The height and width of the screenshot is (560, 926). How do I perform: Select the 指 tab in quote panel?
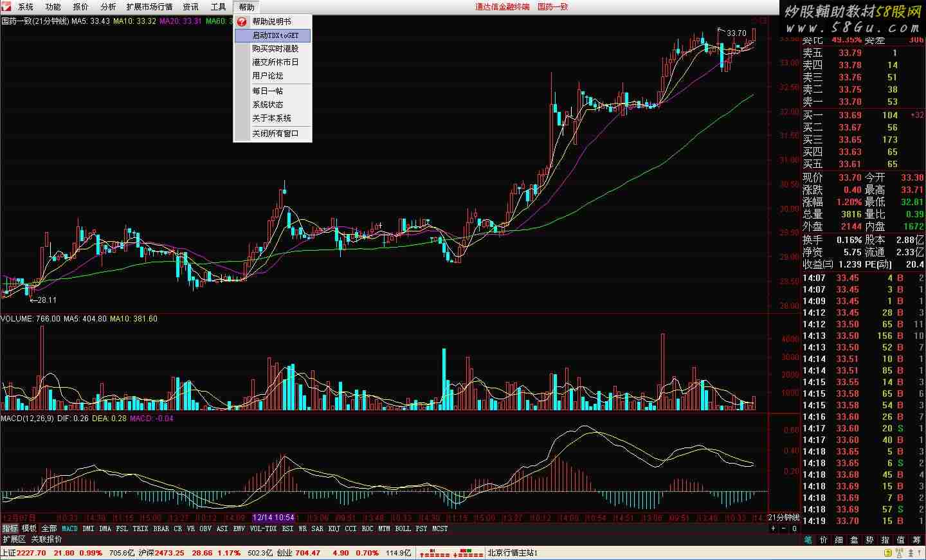[x=885, y=540]
